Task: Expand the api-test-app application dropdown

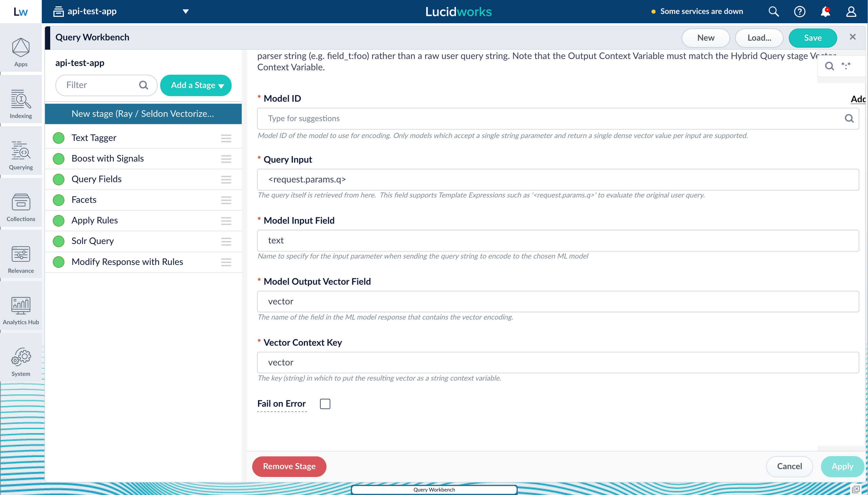Action: (121, 12)
